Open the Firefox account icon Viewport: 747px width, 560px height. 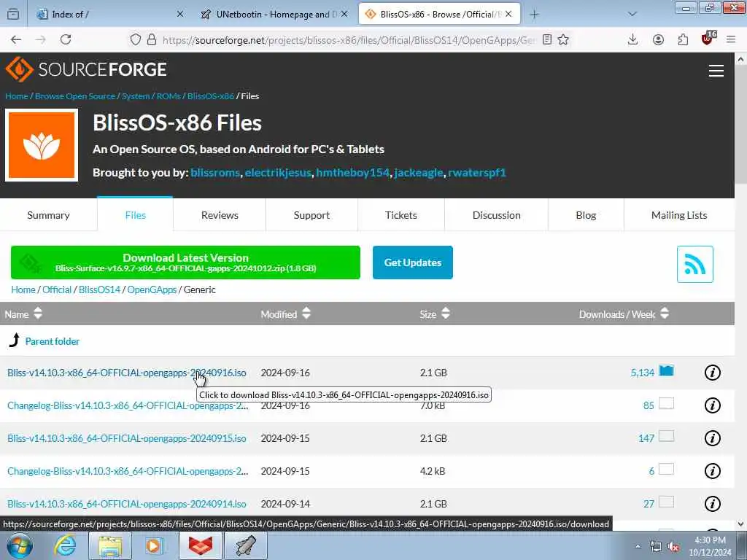[658, 39]
